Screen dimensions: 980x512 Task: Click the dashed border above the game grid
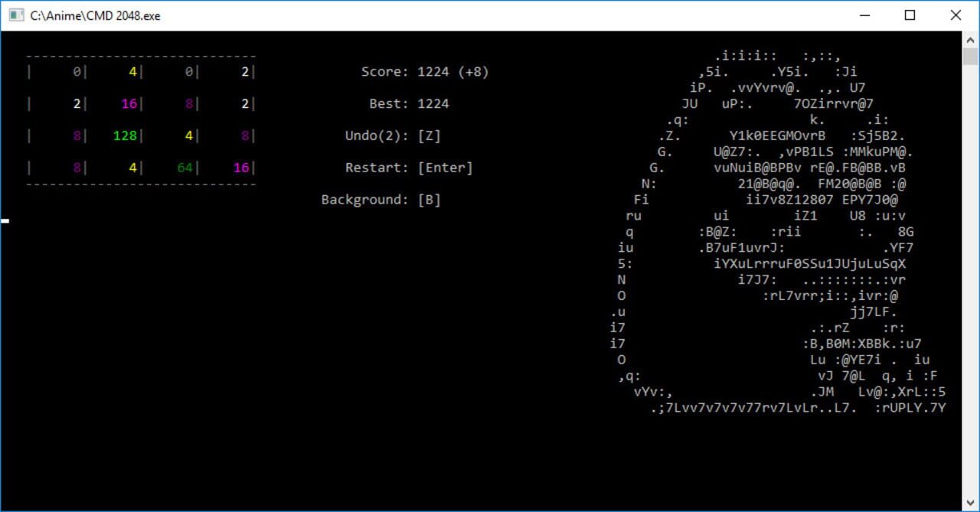[x=142, y=56]
